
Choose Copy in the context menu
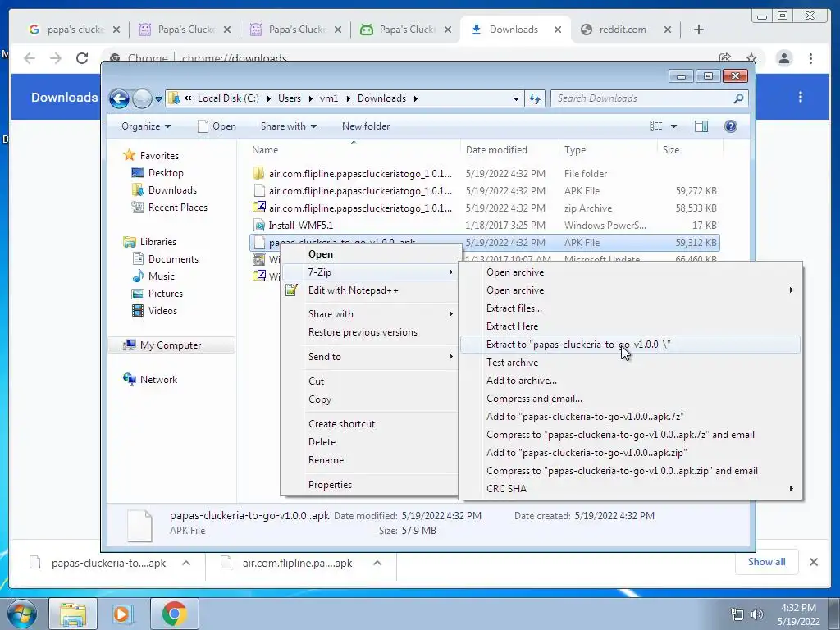369,399
